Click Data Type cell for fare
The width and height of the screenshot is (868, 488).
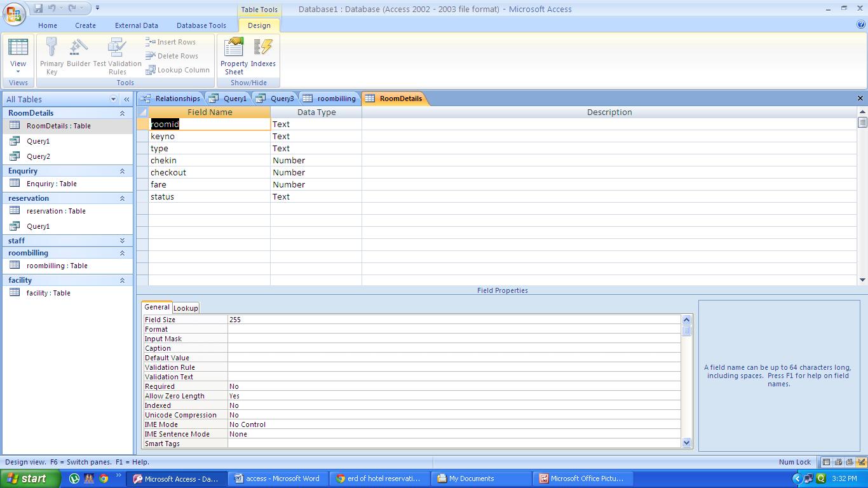tap(316, 184)
